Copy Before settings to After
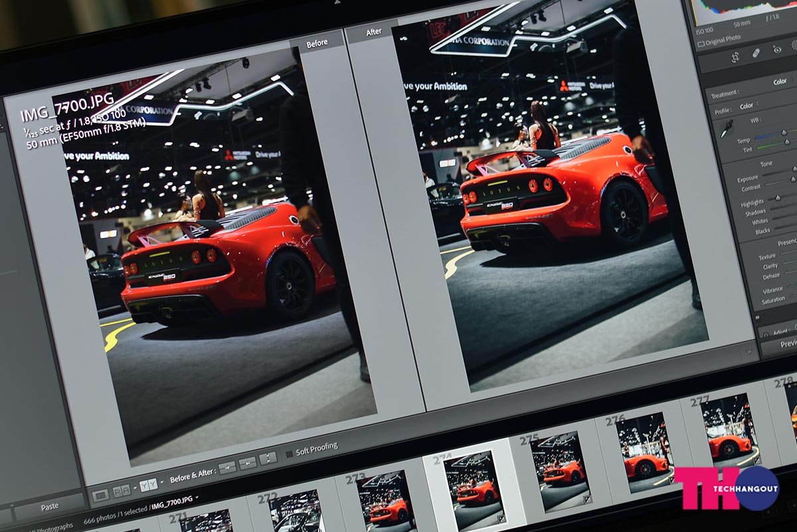 227,467
